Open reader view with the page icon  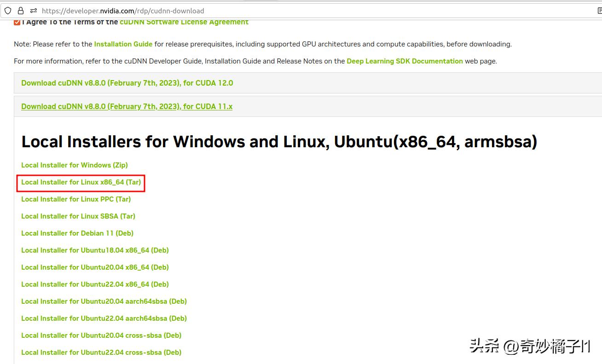[x=599, y=10]
